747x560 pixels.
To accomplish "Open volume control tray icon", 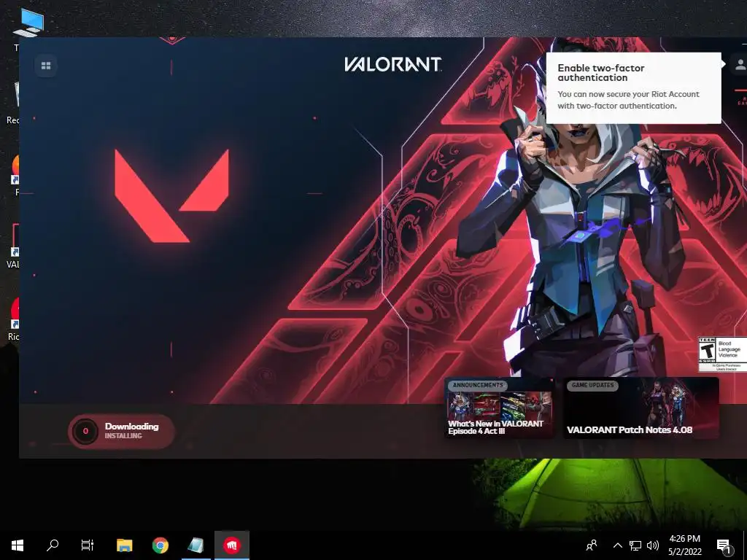I will [653, 545].
